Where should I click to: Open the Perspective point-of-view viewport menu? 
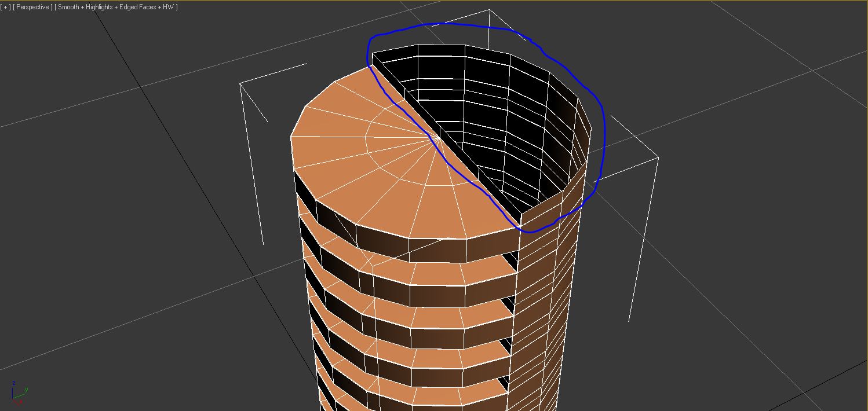click(x=32, y=7)
